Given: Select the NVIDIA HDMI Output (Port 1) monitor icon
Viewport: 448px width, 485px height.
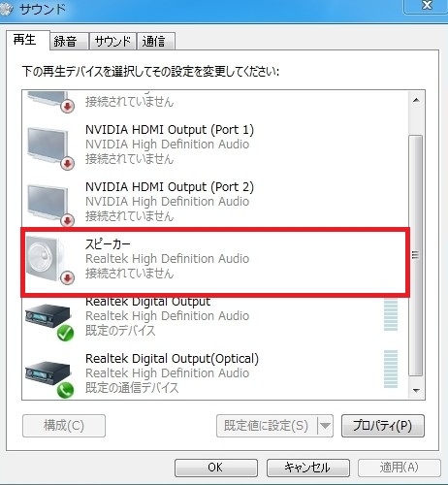Looking at the screenshot, I should pyautogui.click(x=48, y=145).
